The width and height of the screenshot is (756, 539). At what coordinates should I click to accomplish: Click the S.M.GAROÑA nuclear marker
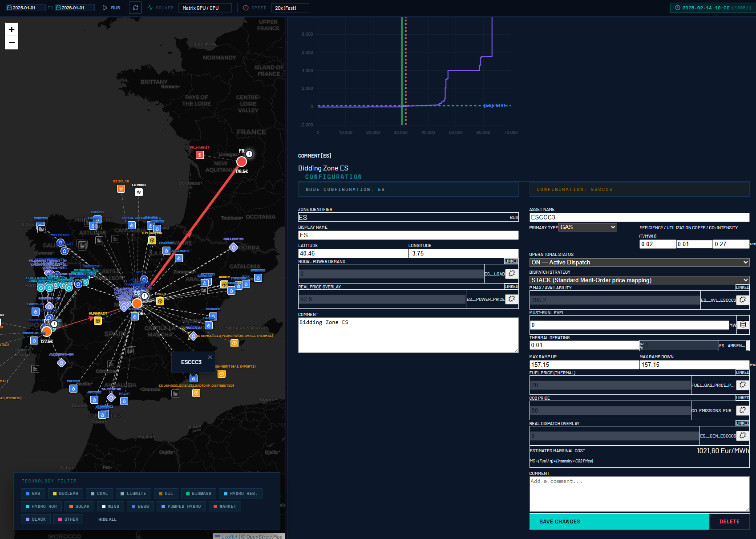[x=152, y=240]
